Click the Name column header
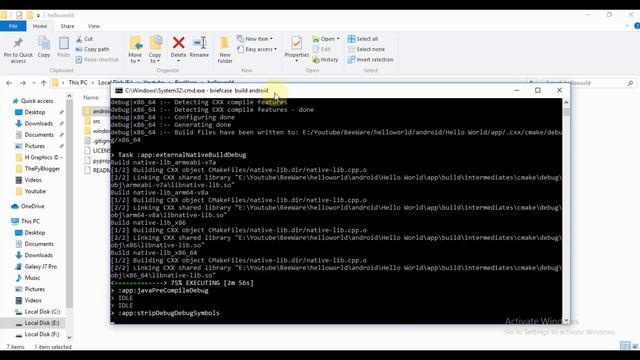 point(91,98)
